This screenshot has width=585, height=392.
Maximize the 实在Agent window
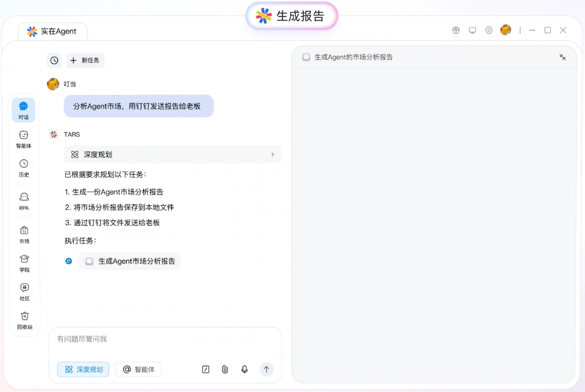coord(548,30)
